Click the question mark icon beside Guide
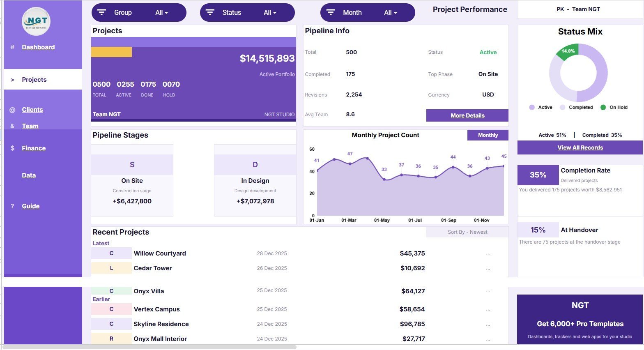644x350 pixels. (x=12, y=206)
